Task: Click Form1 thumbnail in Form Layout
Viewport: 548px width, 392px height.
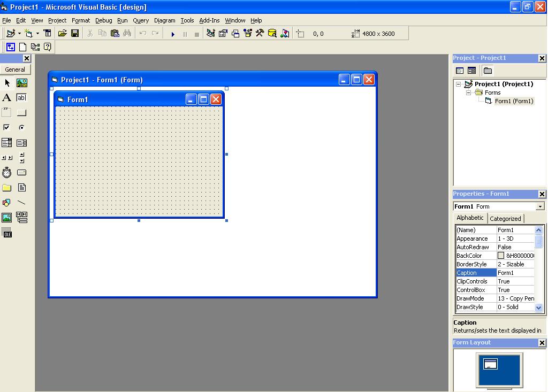Action: point(490,364)
